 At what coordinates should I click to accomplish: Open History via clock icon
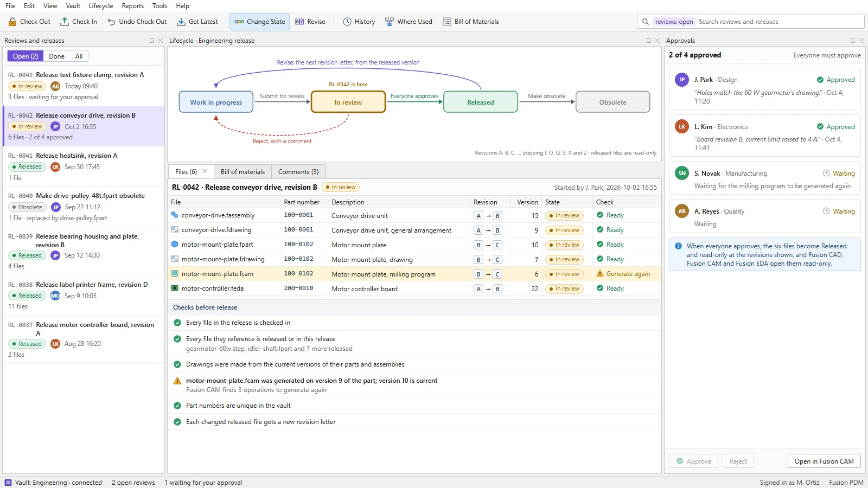347,22
